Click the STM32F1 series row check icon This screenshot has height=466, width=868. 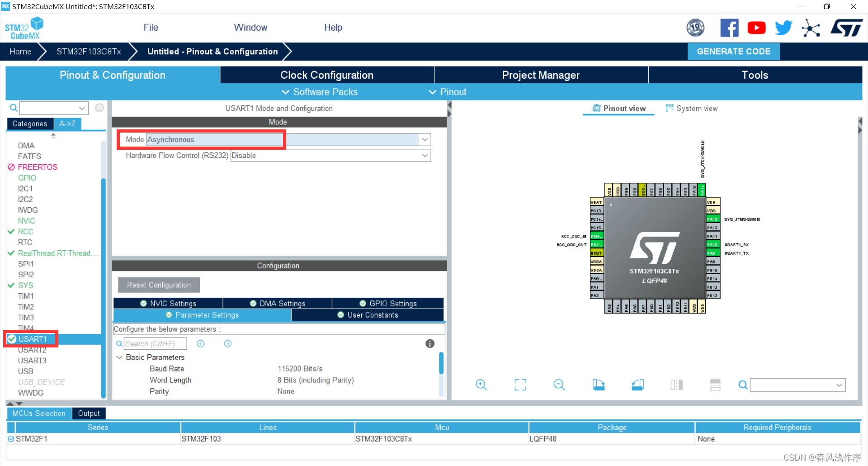click(11, 439)
